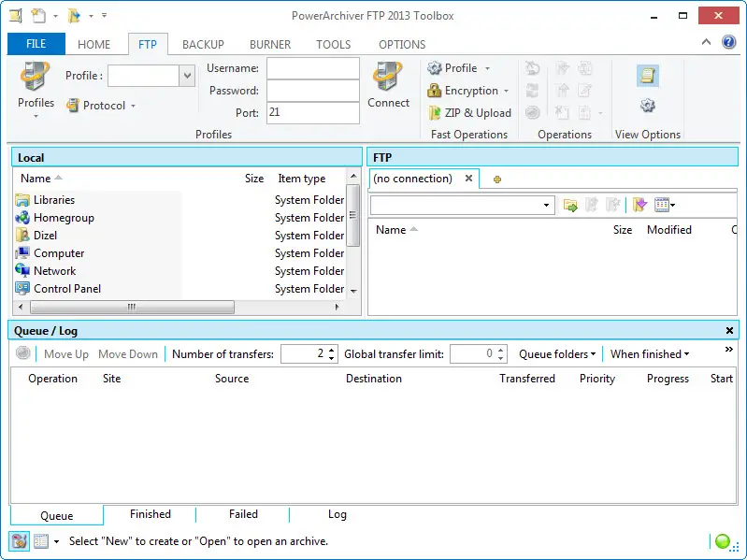Click the disabled upload arrow icon in Operations
747x560 pixels.
pyautogui.click(x=563, y=91)
